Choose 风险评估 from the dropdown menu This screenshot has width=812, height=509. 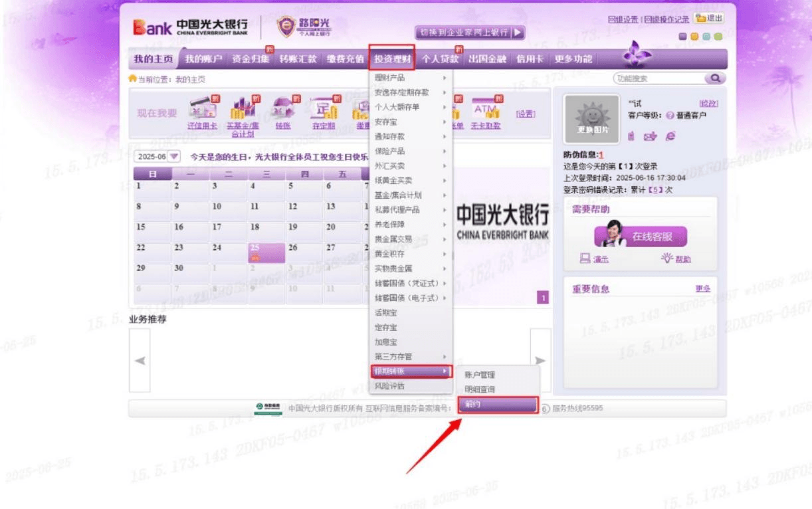pyautogui.click(x=389, y=386)
